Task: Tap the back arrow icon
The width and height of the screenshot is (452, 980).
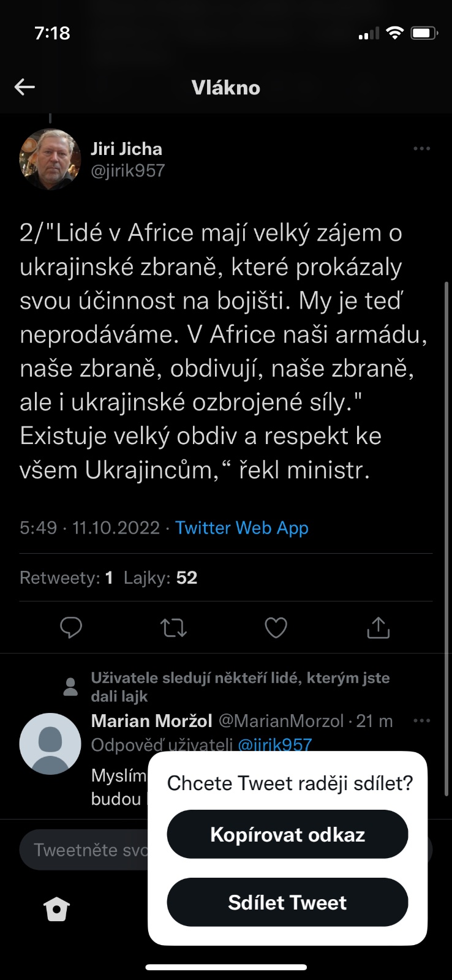Action: tap(24, 87)
